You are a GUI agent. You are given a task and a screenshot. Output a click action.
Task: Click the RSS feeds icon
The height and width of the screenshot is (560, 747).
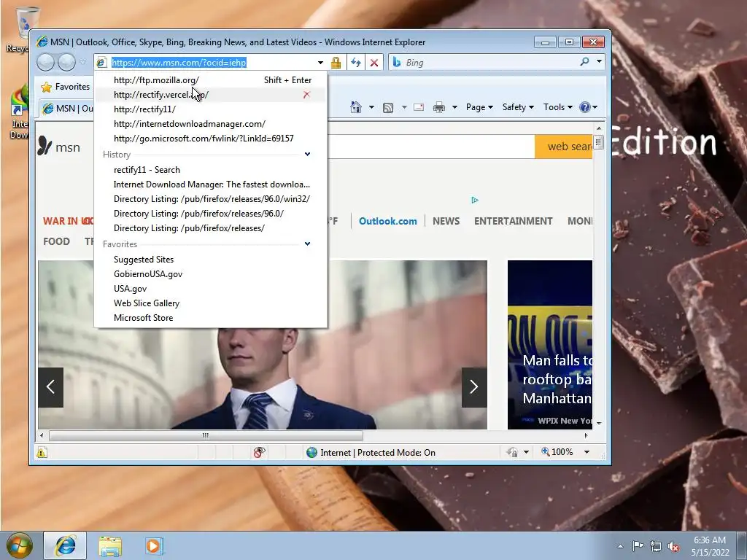[388, 108]
